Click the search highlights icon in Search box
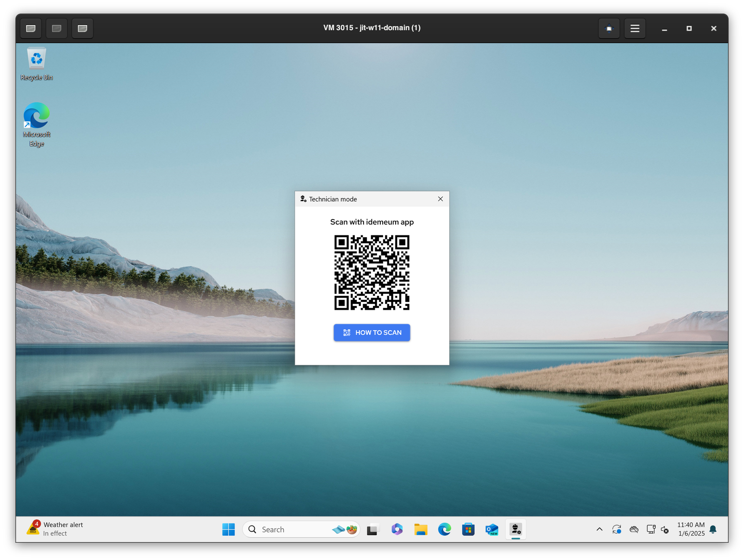 345,529
